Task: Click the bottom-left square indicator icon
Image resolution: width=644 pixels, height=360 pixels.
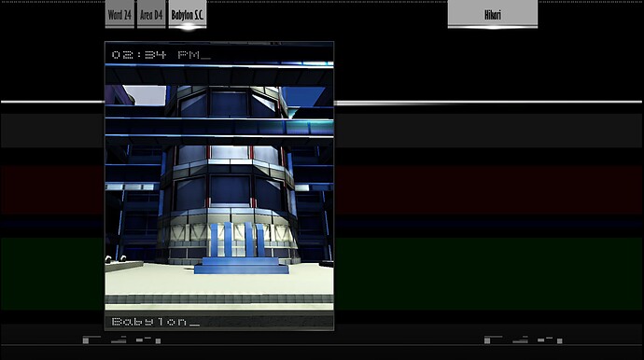Action: pyautogui.click(x=86, y=340)
